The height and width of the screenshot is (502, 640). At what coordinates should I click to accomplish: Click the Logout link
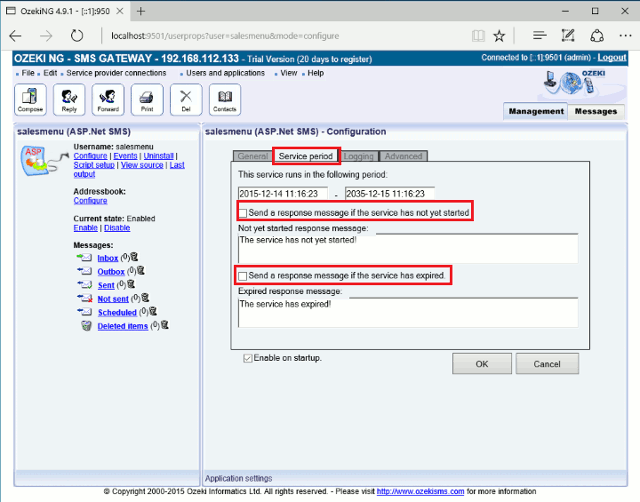(611, 58)
